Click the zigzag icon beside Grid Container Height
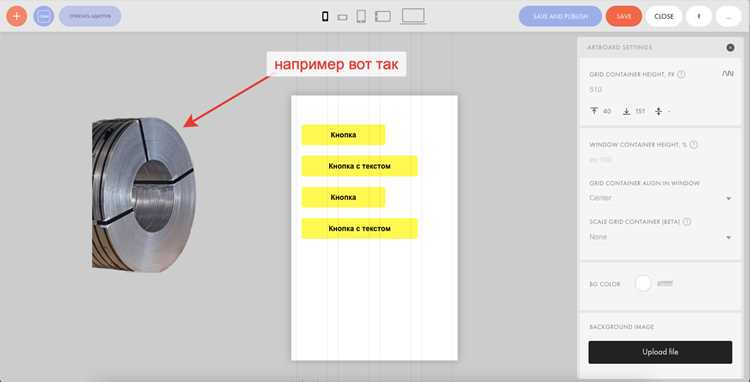Viewport: 750px width, 382px height. coord(728,74)
